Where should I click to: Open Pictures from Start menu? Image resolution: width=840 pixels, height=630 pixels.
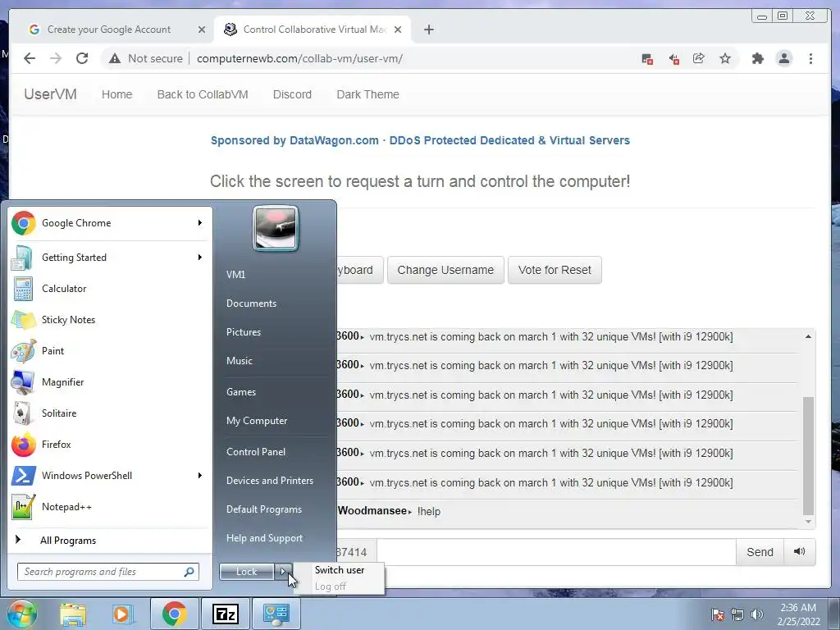[244, 332]
